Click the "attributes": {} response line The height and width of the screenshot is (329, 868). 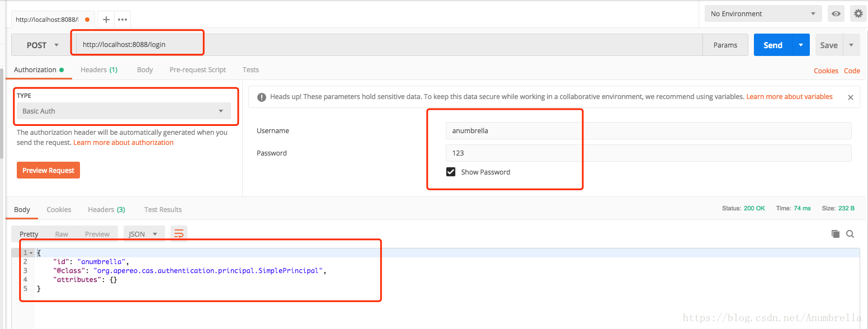tap(85, 280)
